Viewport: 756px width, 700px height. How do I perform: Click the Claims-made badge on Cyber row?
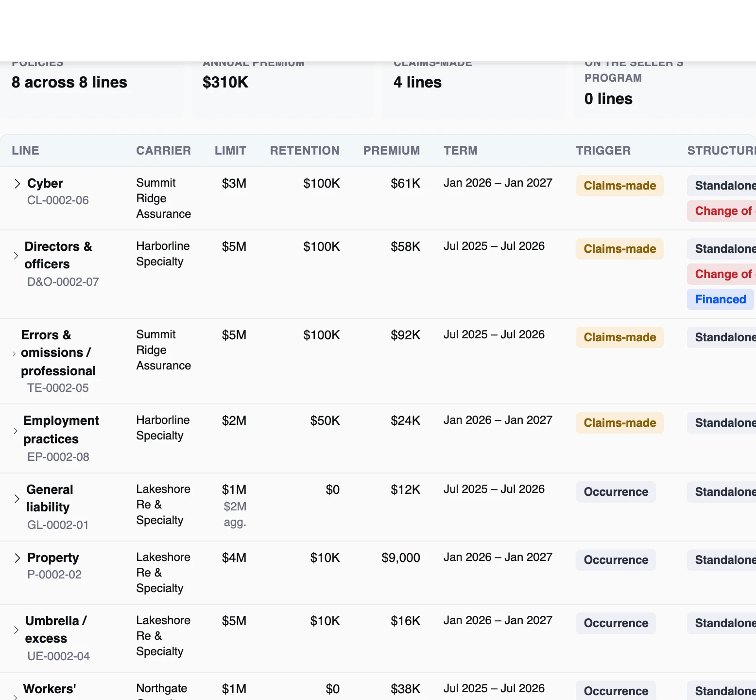point(620,186)
